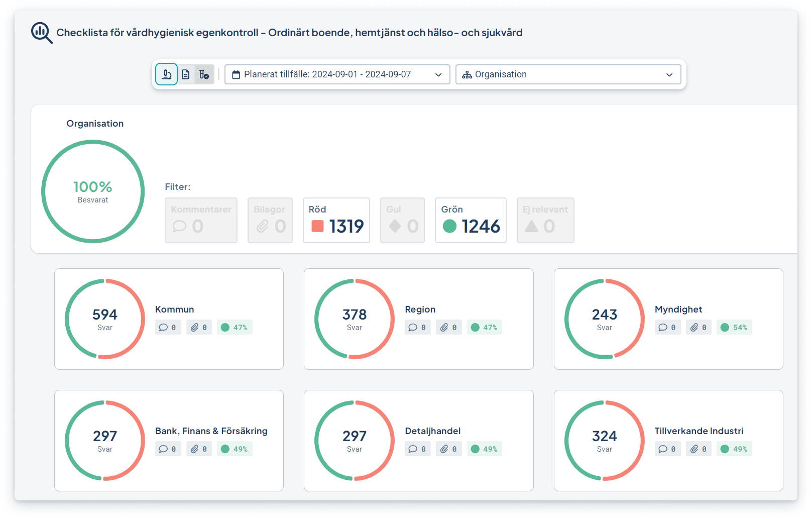Click Bank, Finans & Försäkring 49% badge

pos(235,449)
